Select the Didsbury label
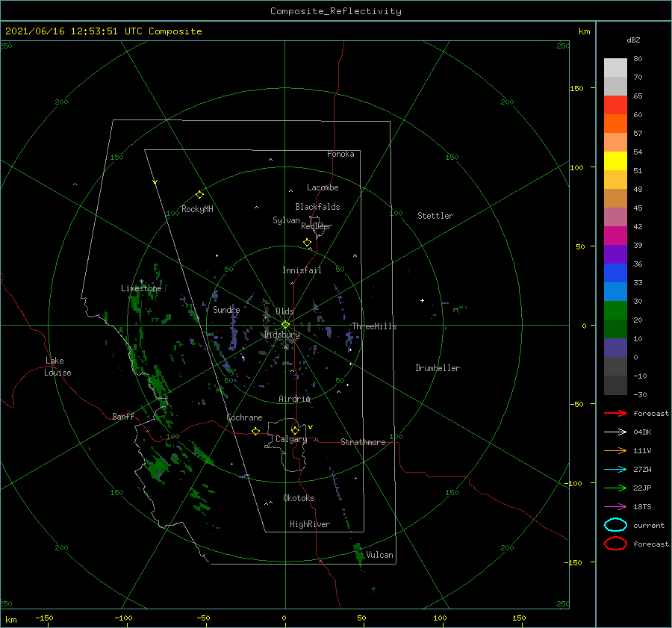The image size is (672, 628). tap(282, 335)
